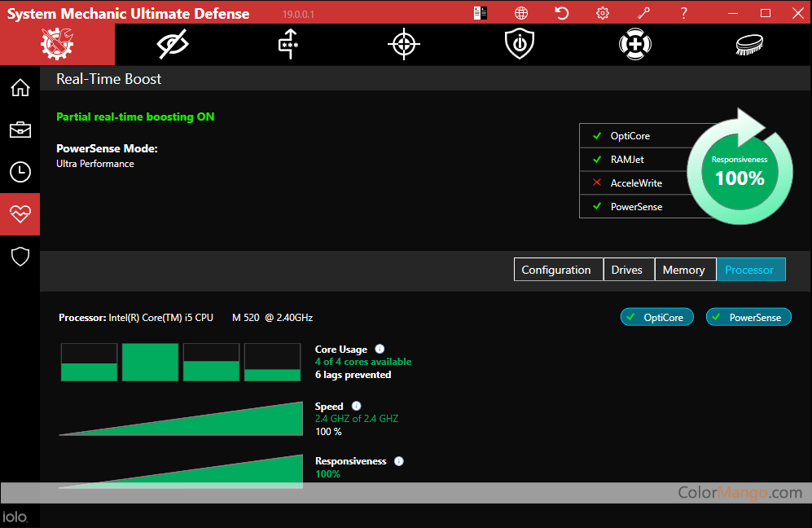Open the System Shield power-shield module

[520, 44]
